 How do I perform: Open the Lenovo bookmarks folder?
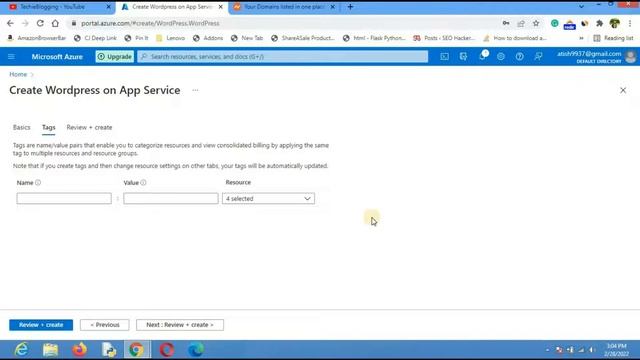pos(171,38)
